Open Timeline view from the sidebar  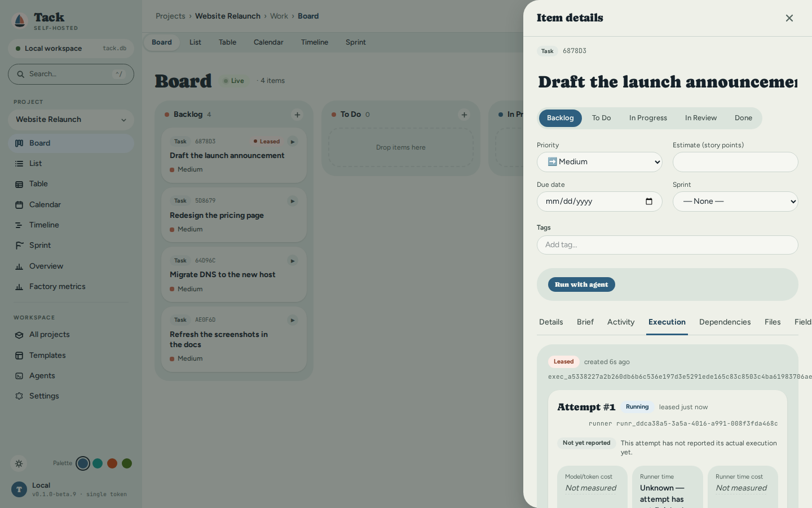pyautogui.click(x=71, y=225)
